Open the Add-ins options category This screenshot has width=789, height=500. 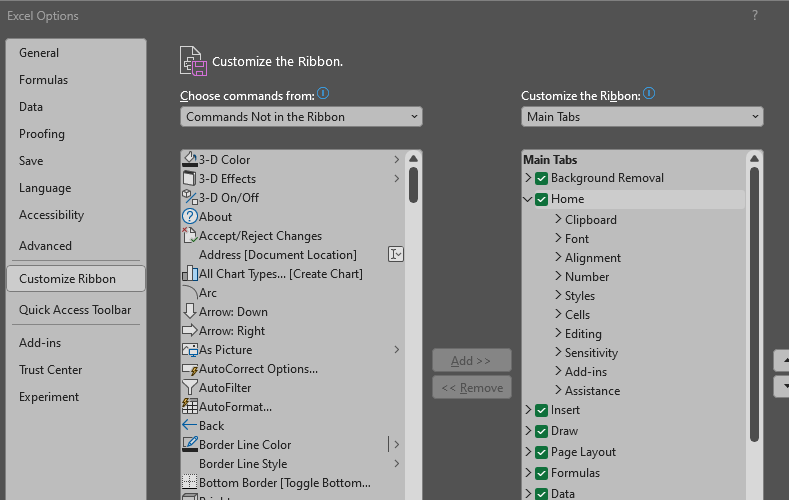click(x=76, y=343)
